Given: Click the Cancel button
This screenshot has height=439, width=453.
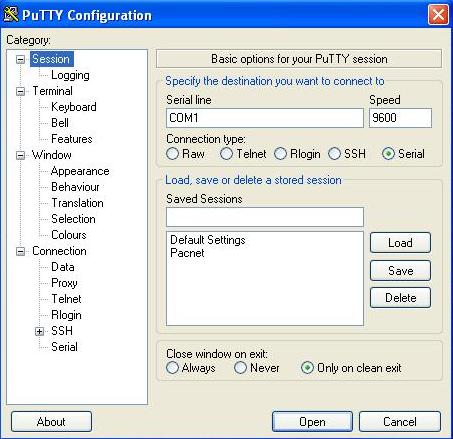Looking at the screenshot, I should point(400,422).
